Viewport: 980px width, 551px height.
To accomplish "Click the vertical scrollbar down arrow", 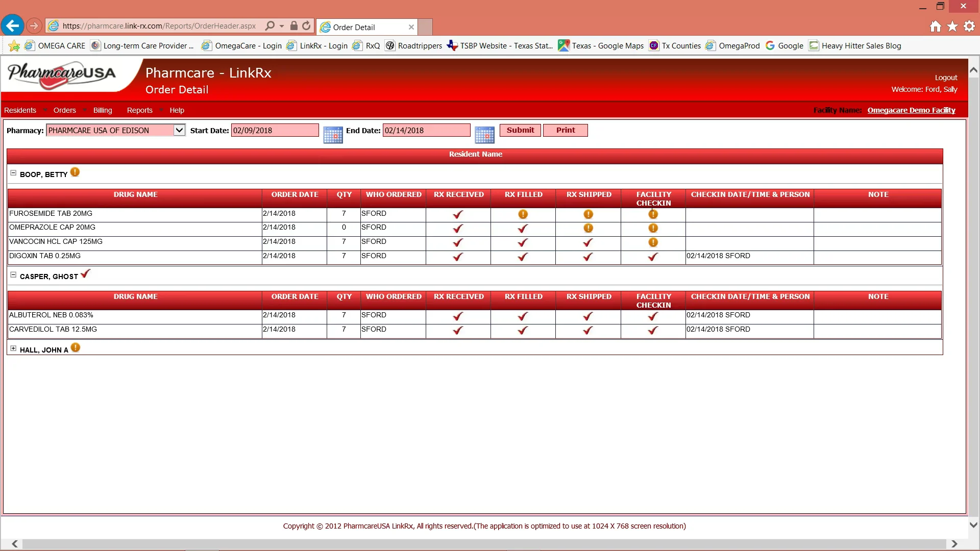I will tap(973, 524).
